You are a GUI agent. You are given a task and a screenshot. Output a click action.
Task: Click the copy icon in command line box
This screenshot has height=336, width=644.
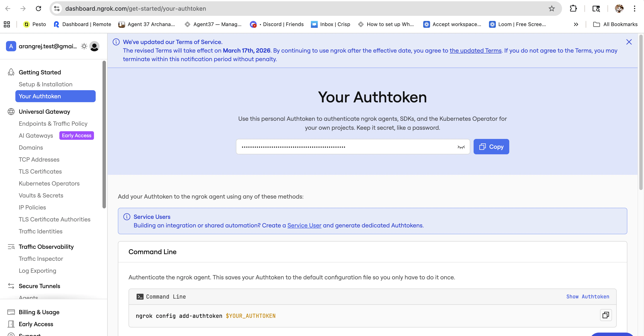point(606,315)
